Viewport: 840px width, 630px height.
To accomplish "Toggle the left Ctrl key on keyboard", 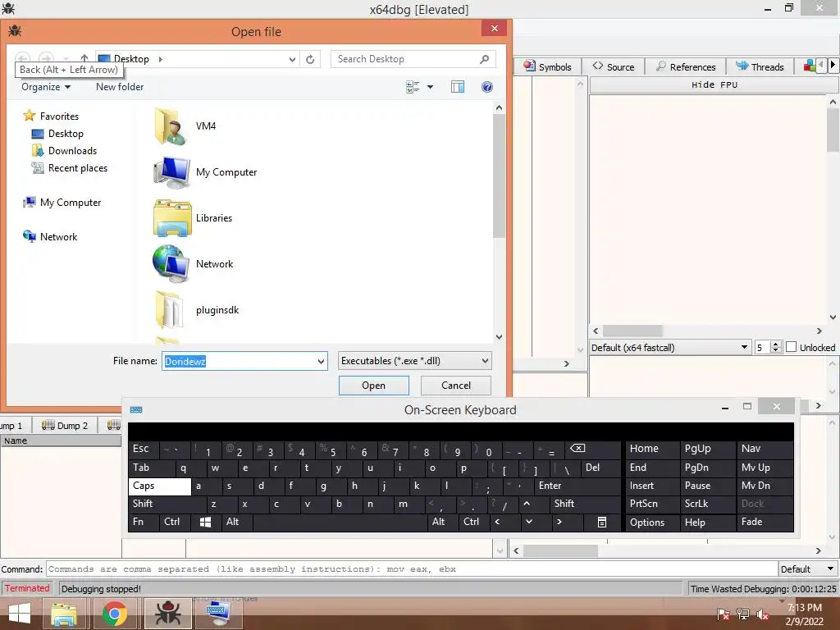I will coord(175,523).
